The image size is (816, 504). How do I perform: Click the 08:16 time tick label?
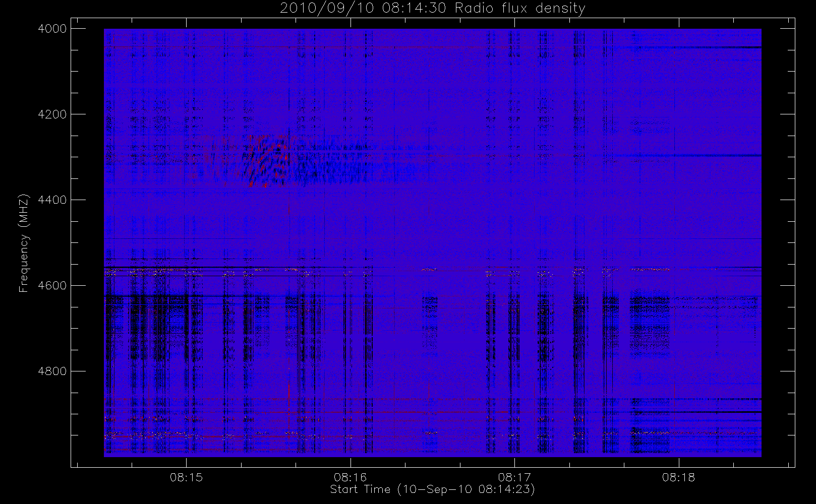(351, 477)
